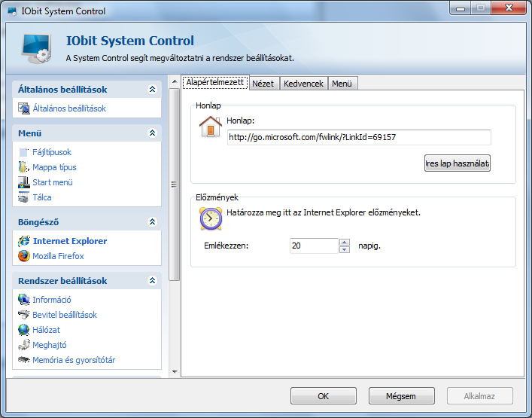Open the Start menü link
Image resolution: width=532 pixels, height=418 pixels.
(x=53, y=182)
